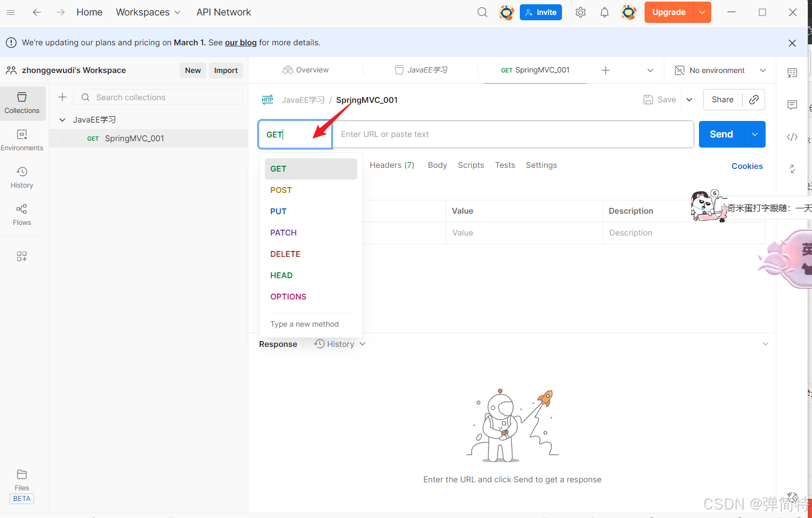Switch to the JavaEE学习 tab
The image size is (812, 518).
(x=421, y=70)
